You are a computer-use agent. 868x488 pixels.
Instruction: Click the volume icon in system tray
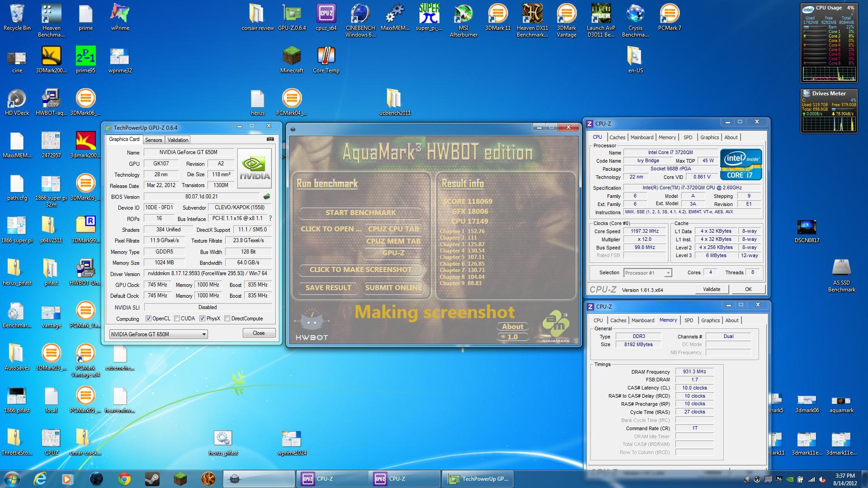[x=822, y=479]
